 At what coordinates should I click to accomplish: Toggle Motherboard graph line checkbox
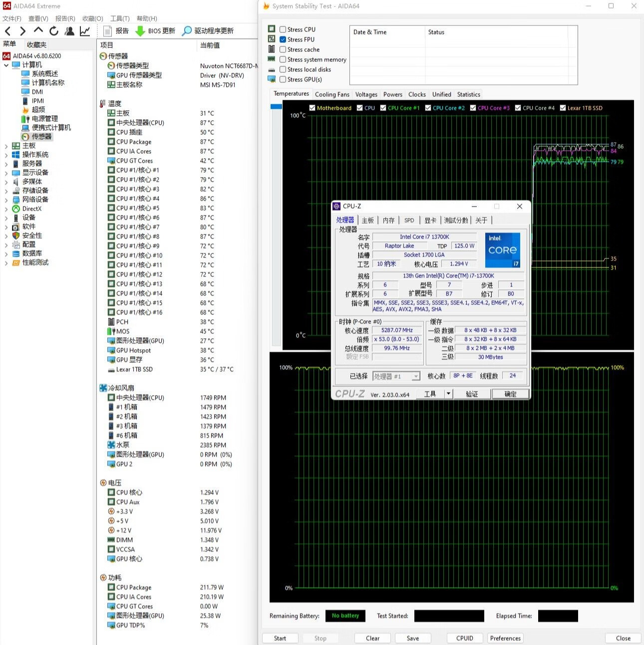[x=313, y=108]
